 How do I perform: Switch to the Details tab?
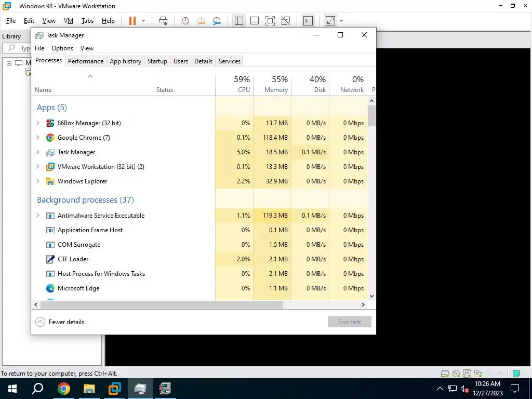pyautogui.click(x=203, y=61)
